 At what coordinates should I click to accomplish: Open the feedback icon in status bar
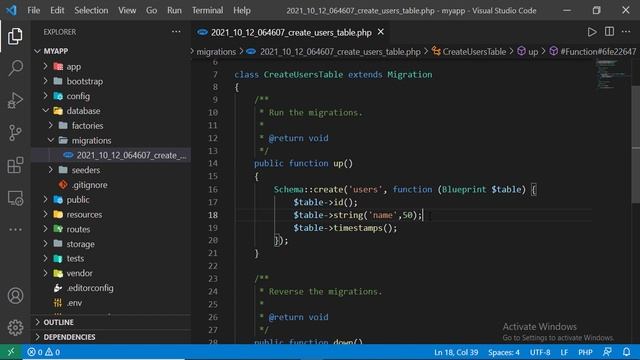607,352
